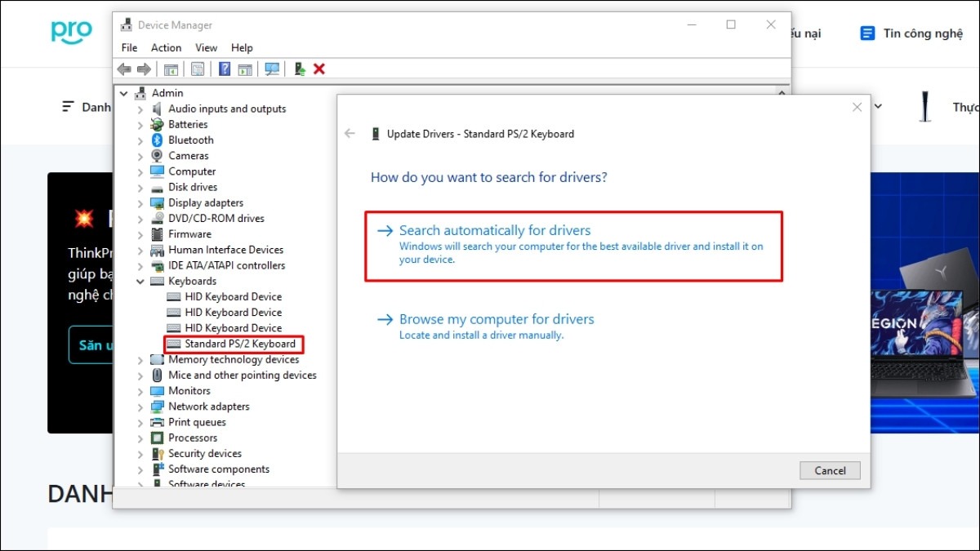Image resolution: width=980 pixels, height=551 pixels.
Task: Expand the Audio inputs and outputs node
Action: tap(140, 109)
